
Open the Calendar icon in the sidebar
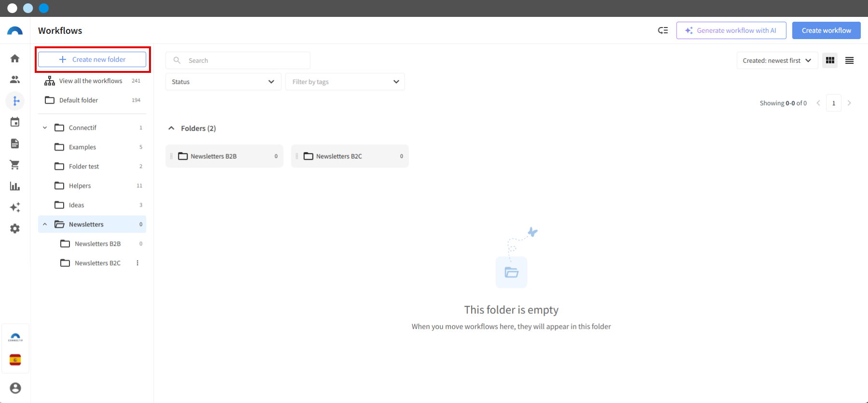click(15, 122)
